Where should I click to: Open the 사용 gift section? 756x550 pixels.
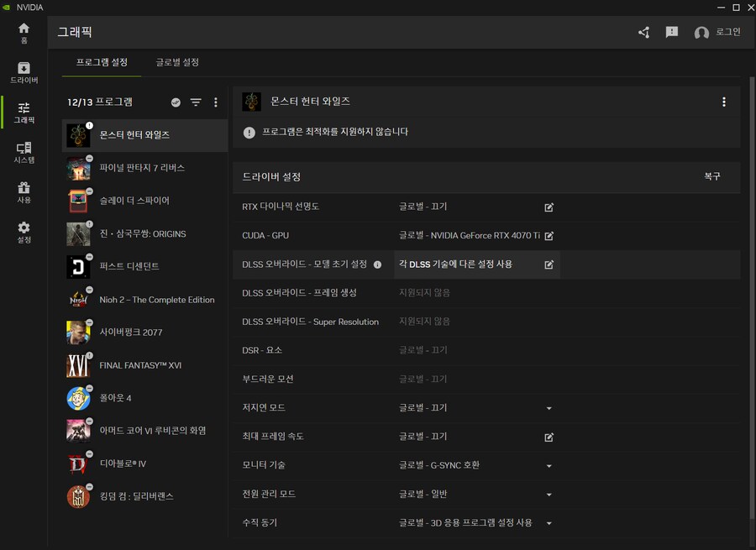[24, 192]
